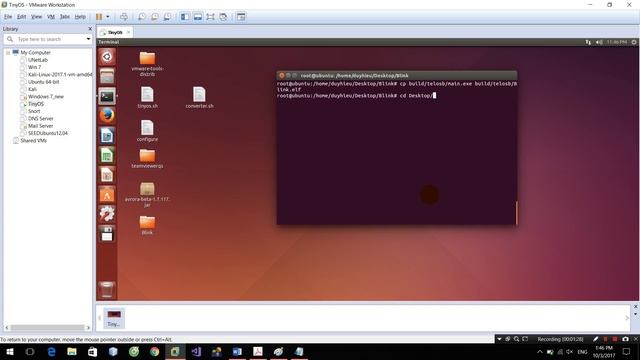Select the Snort virtual machine
Viewport: 640px width, 360px height.
34,111
